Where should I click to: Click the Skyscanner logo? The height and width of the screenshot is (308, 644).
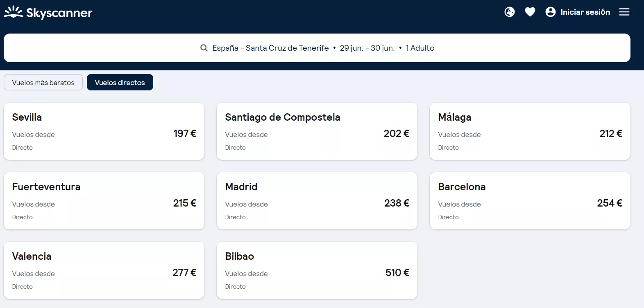[x=48, y=12]
